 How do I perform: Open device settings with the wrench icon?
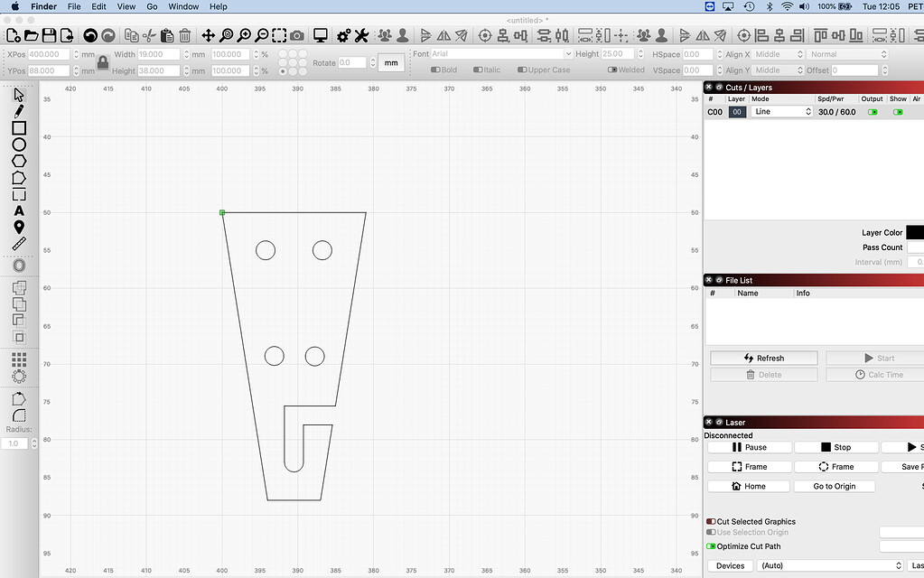361,34
